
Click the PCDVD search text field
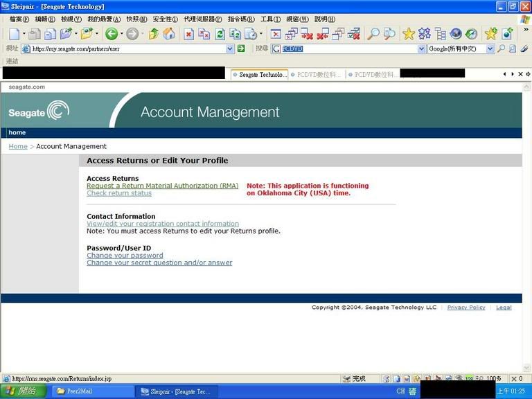click(x=349, y=49)
